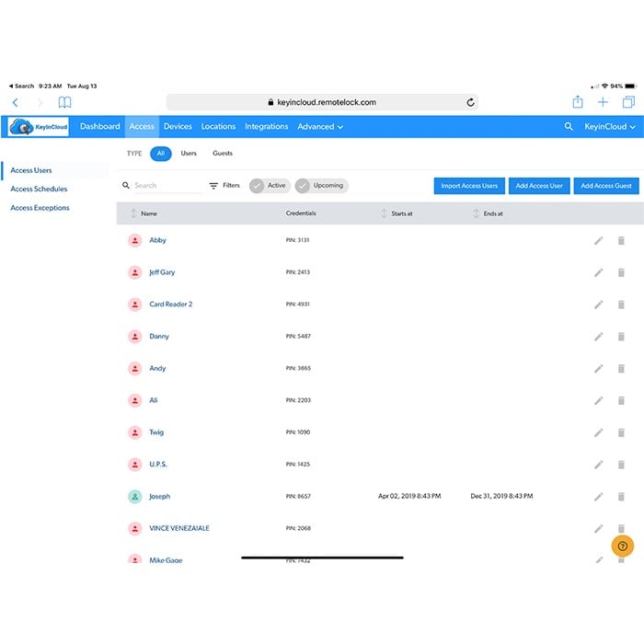Screen dimensions: 644x644
Task: Click the edit pencil icon for Abby
Action: [x=598, y=240]
